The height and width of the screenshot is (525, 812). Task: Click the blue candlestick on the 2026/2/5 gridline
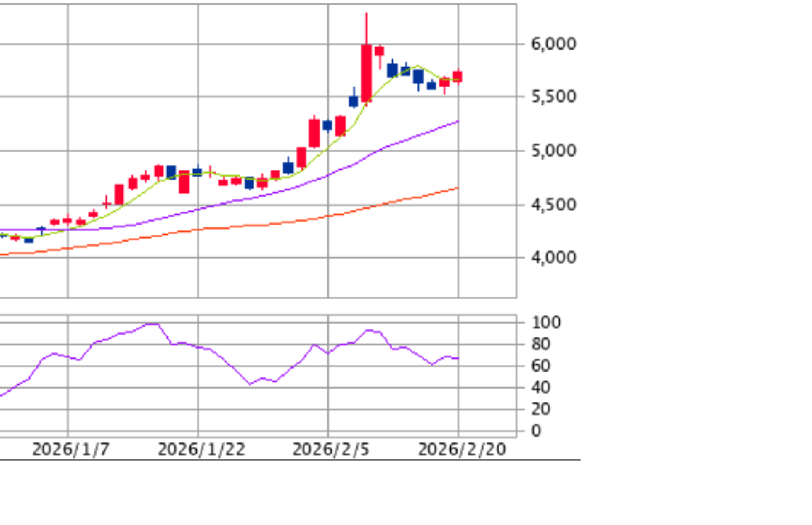(x=327, y=125)
